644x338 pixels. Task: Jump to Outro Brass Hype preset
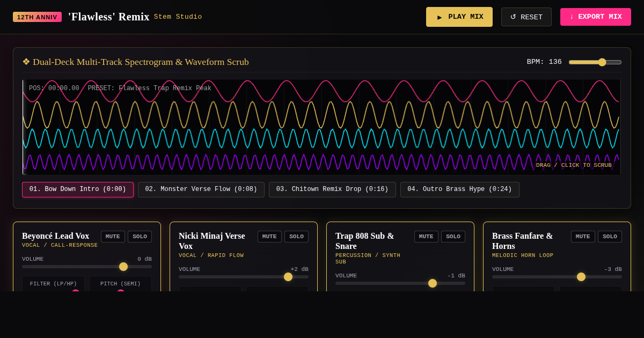pyautogui.click(x=460, y=189)
